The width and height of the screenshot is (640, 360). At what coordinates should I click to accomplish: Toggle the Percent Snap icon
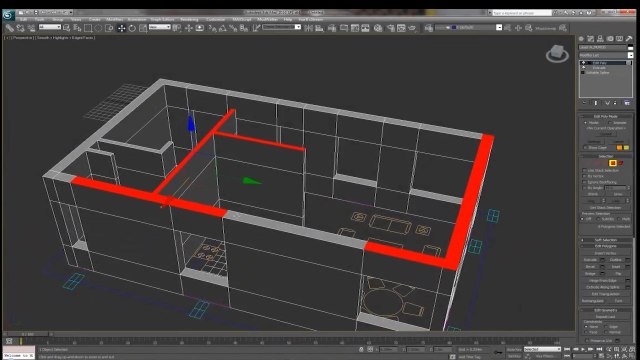point(233,28)
